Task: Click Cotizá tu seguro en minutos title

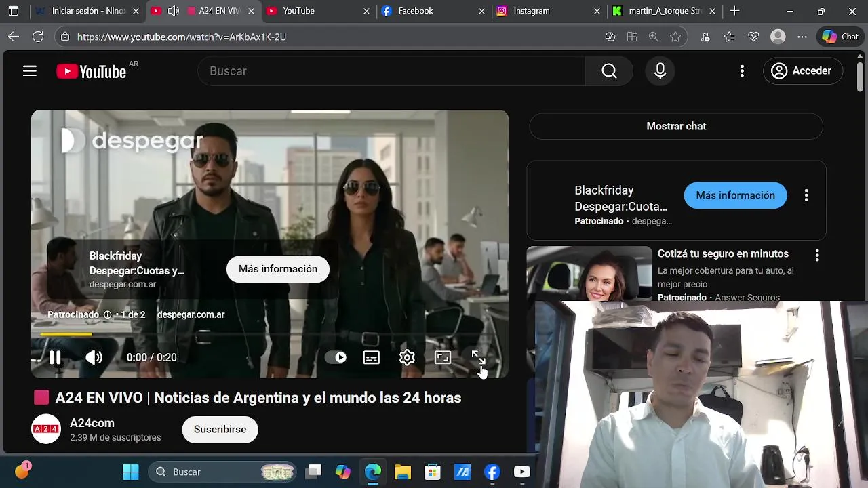Action: (x=723, y=253)
